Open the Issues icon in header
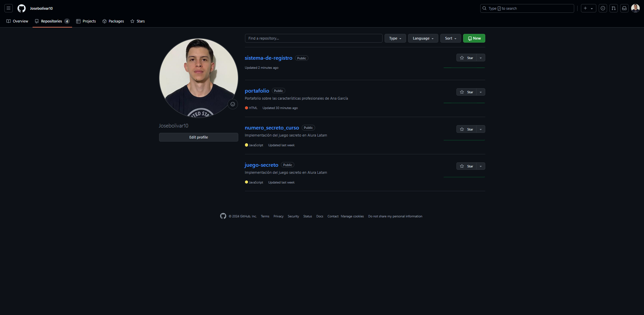The image size is (644, 315). click(603, 8)
